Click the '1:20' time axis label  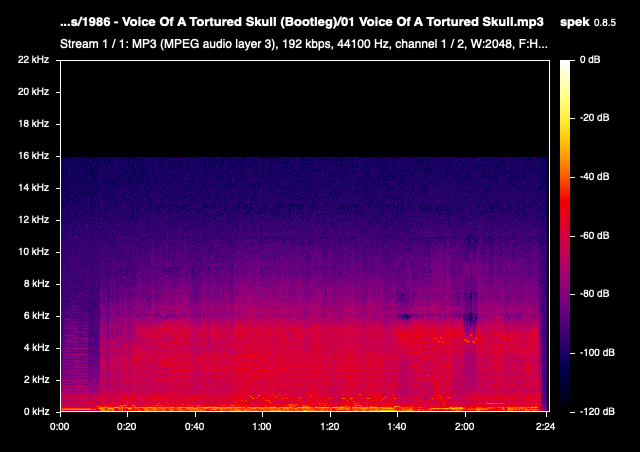(x=330, y=427)
